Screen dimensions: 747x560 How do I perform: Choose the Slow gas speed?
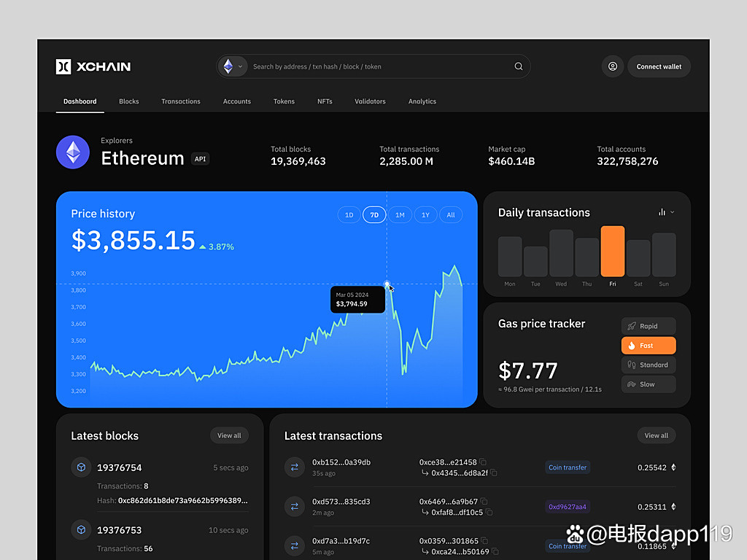pyautogui.click(x=649, y=384)
